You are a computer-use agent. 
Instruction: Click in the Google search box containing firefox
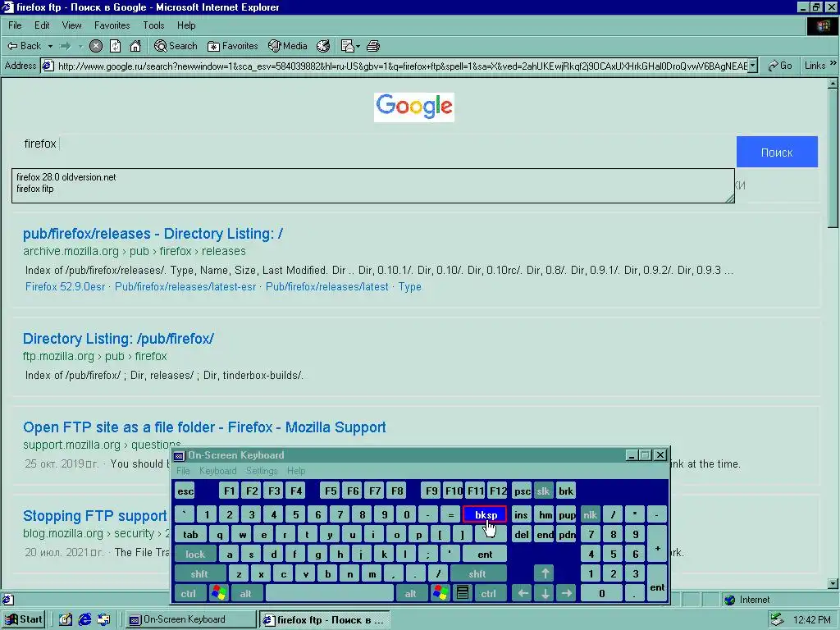[375, 144]
